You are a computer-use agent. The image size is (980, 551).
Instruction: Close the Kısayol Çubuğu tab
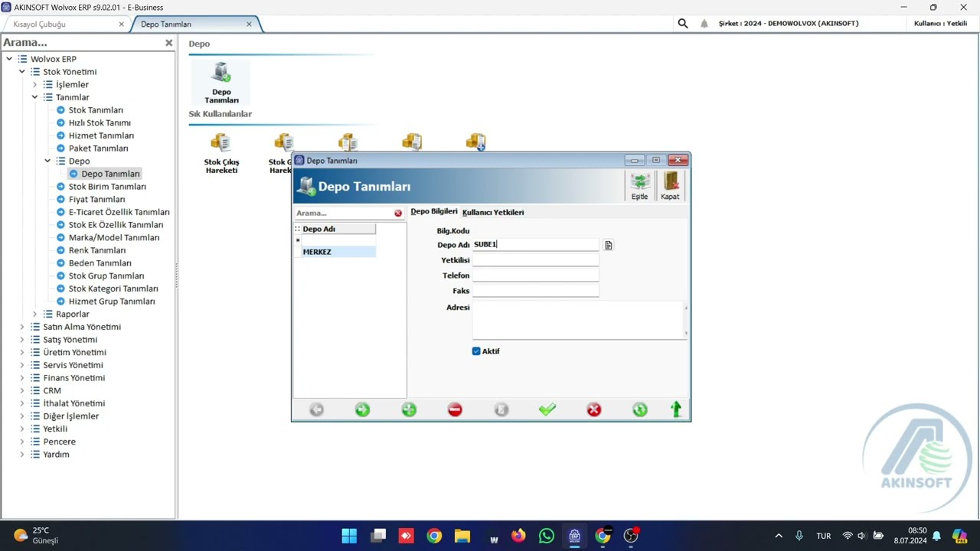(x=121, y=24)
